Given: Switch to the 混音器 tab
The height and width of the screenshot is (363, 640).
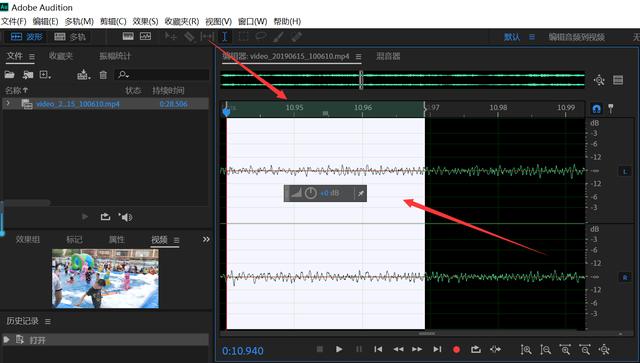Looking at the screenshot, I should (x=388, y=56).
